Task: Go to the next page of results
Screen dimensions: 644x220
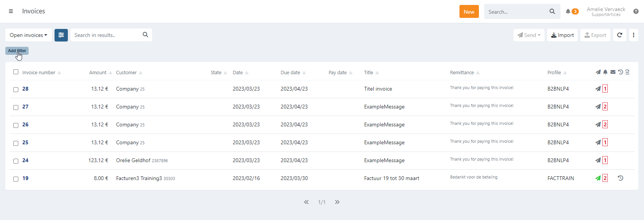Action: [x=337, y=202]
